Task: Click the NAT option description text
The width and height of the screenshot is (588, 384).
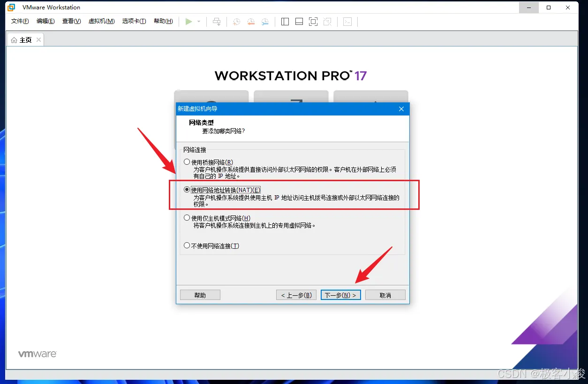Action: click(x=296, y=201)
